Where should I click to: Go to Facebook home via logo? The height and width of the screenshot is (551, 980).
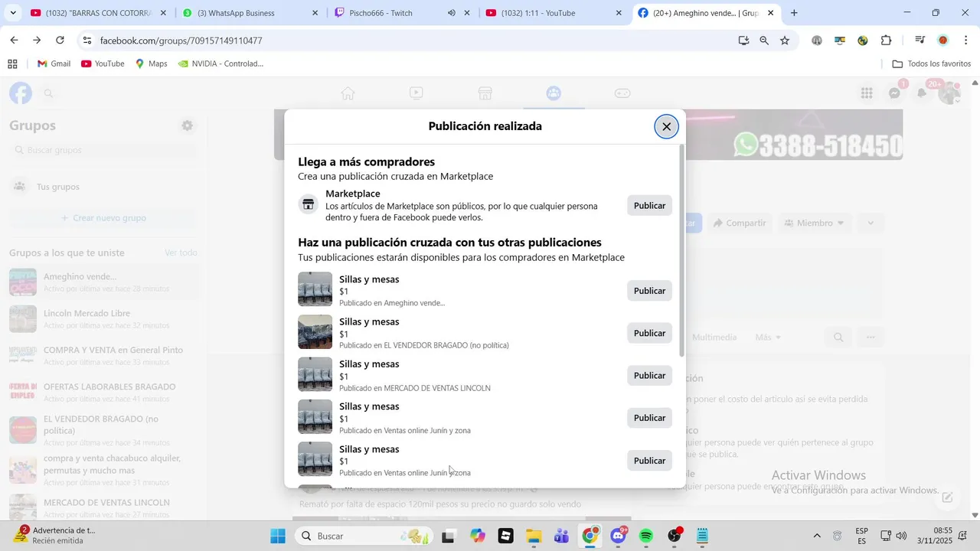click(21, 93)
